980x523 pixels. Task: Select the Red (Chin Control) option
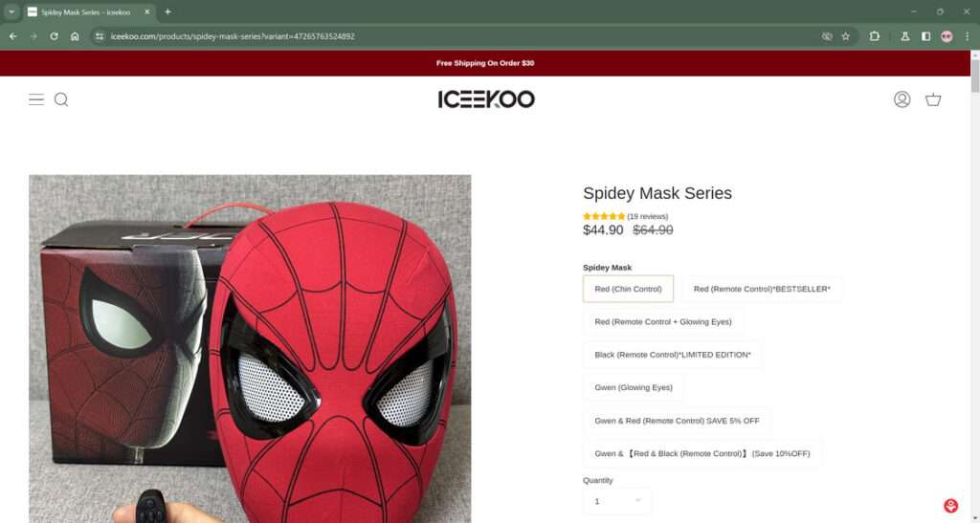pos(628,289)
